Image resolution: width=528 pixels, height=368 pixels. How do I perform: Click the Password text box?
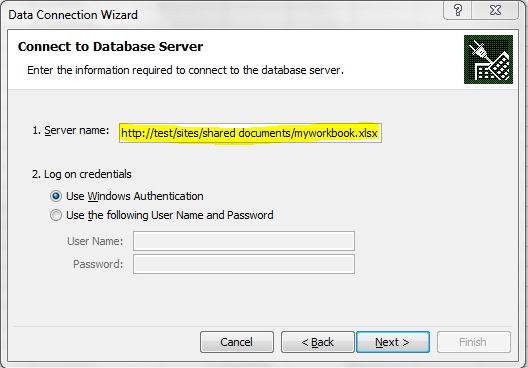tap(244, 264)
